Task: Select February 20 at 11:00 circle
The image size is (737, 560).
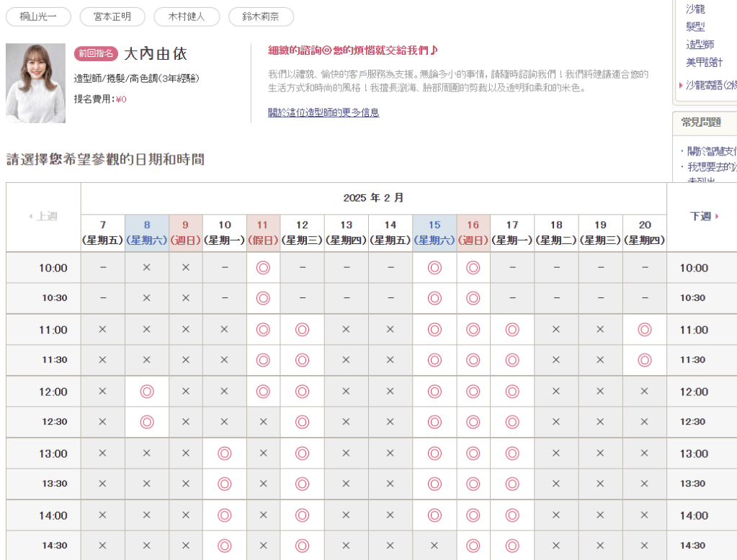Action: click(x=645, y=330)
